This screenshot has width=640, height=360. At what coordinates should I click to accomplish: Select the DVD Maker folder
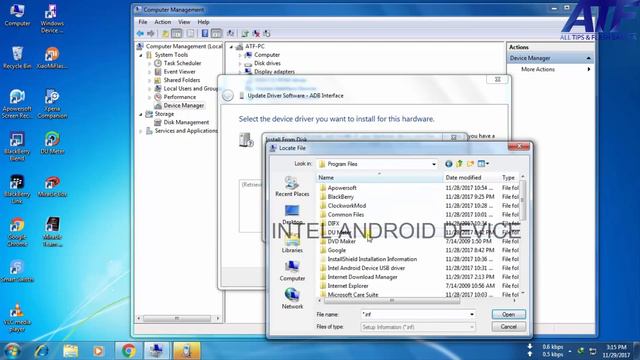[341, 241]
